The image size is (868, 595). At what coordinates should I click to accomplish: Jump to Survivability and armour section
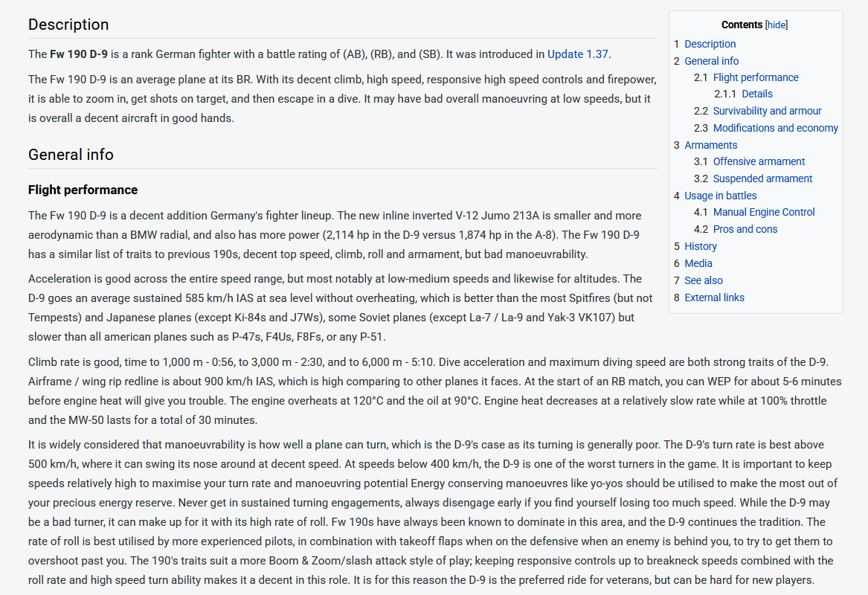pyautogui.click(x=767, y=111)
